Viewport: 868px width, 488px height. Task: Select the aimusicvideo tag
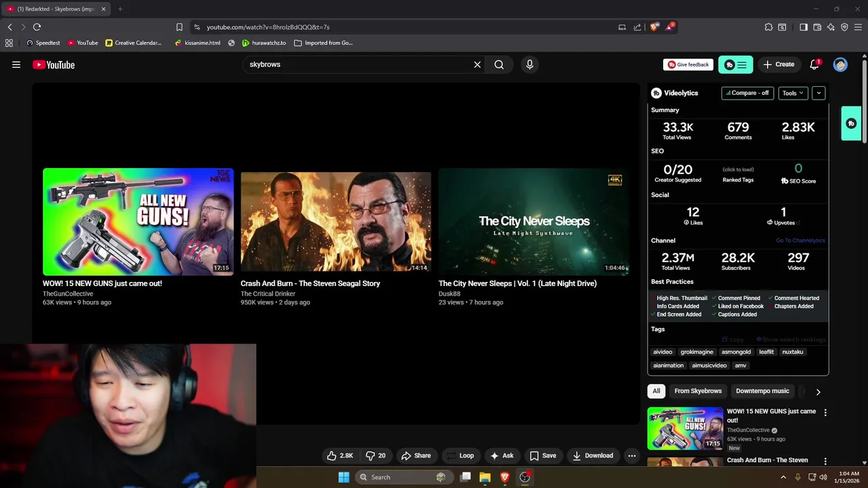pos(709,365)
